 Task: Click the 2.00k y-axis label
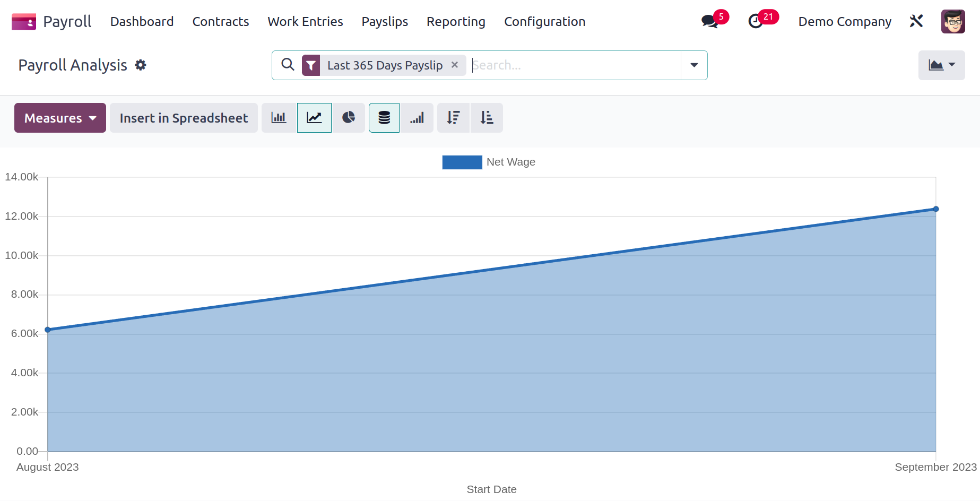point(24,412)
